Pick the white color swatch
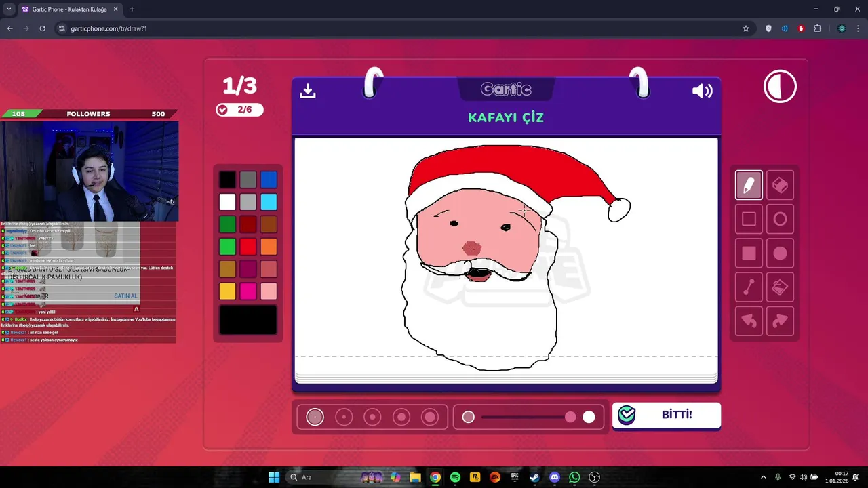The height and width of the screenshot is (488, 868). click(227, 202)
